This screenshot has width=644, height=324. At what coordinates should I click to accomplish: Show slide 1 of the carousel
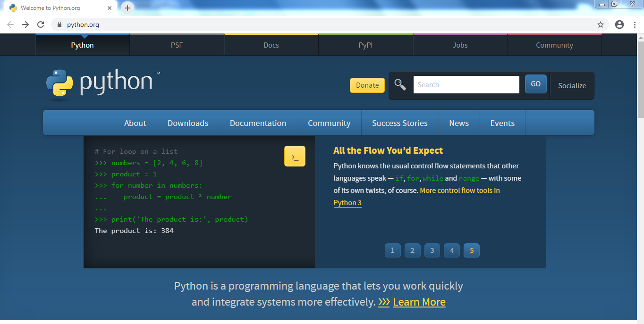pyautogui.click(x=392, y=250)
